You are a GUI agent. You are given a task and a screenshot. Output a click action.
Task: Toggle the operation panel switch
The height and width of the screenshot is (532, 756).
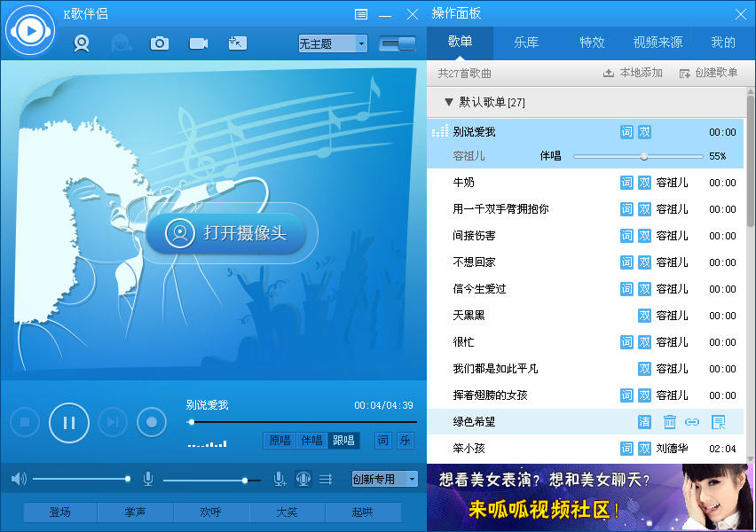point(398,43)
